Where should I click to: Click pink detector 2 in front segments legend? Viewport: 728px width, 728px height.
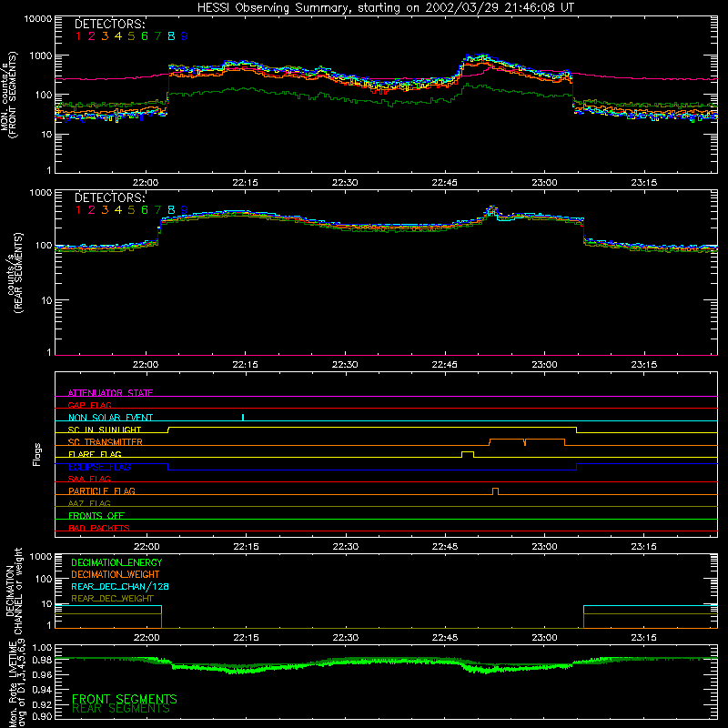[x=92, y=36]
